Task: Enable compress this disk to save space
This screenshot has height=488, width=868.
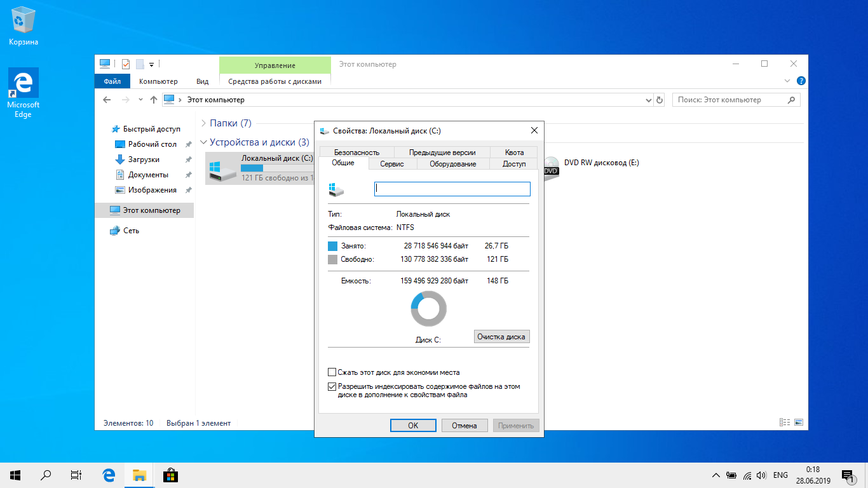Action: [x=332, y=372]
